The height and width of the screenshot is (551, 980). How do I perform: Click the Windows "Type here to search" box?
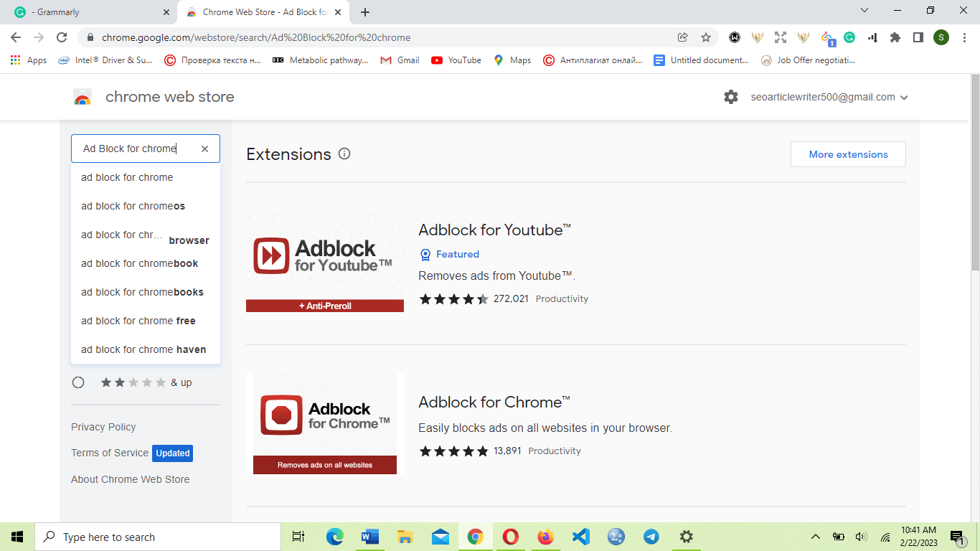pyautogui.click(x=158, y=537)
